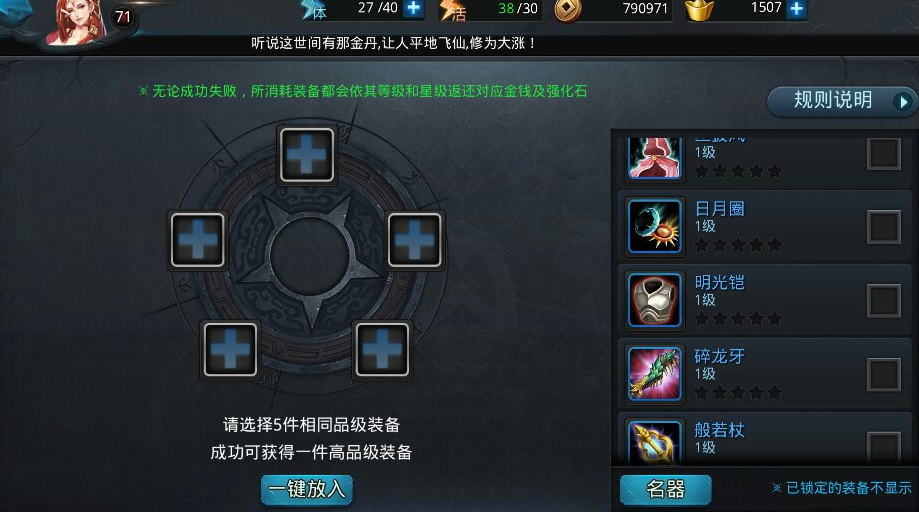Click the 一键放入 auto-fill button
The height and width of the screenshot is (512, 919).
point(307,489)
